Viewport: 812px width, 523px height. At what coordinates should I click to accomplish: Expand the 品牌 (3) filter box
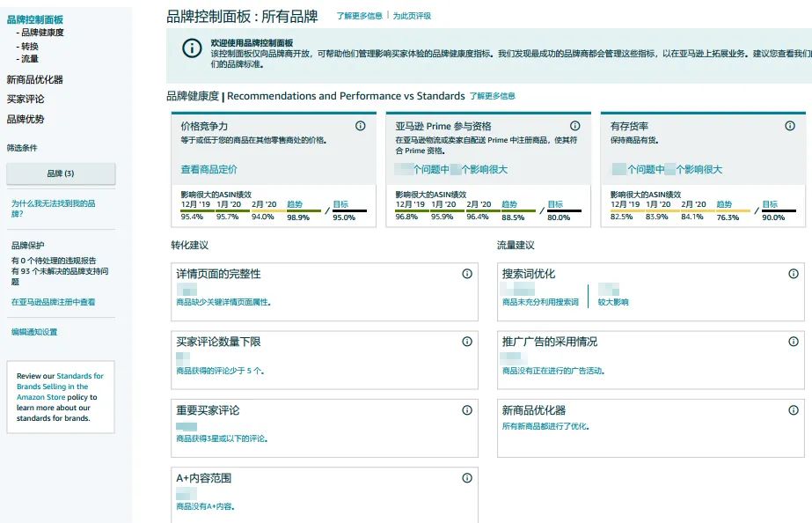pyautogui.click(x=62, y=172)
